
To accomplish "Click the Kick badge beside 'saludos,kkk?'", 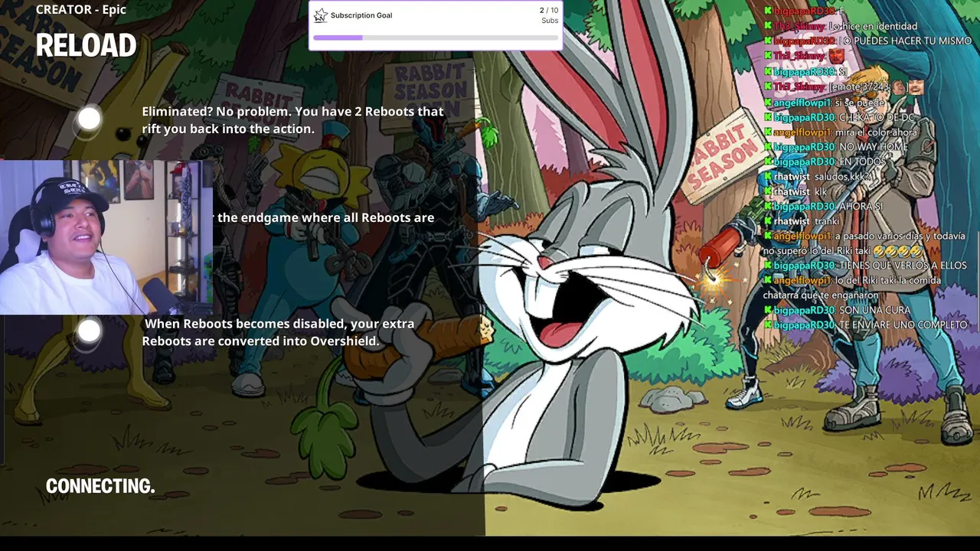I will coord(768,177).
